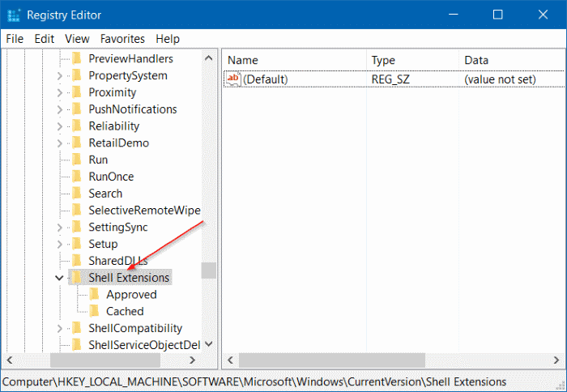Click the Proximity folder icon
This screenshot has width=567, height=392.
77,92
